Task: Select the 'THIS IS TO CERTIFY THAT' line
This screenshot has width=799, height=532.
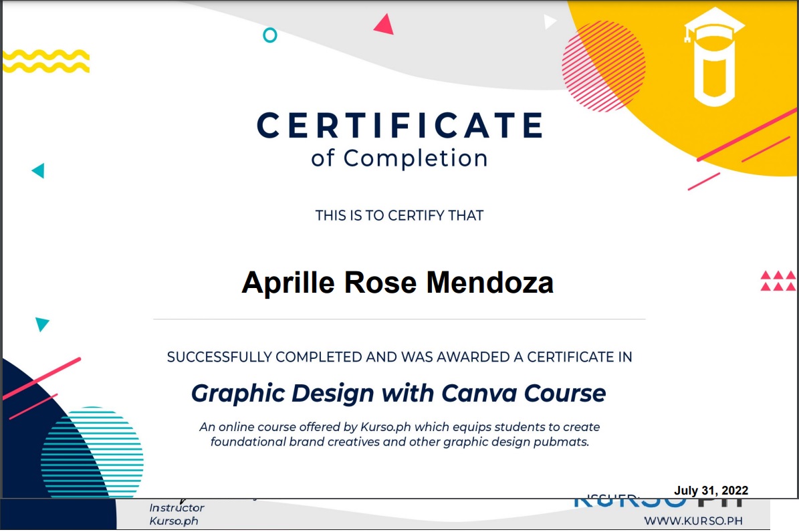Action: 399,215
